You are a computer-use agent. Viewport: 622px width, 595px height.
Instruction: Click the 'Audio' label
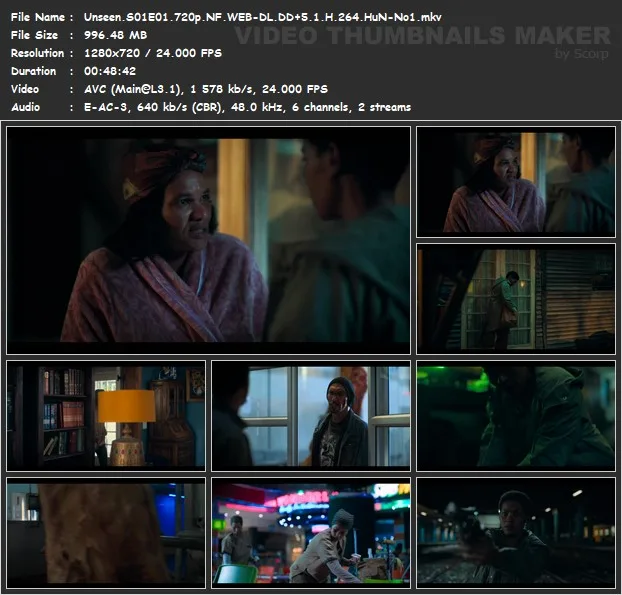coord(25,107)
